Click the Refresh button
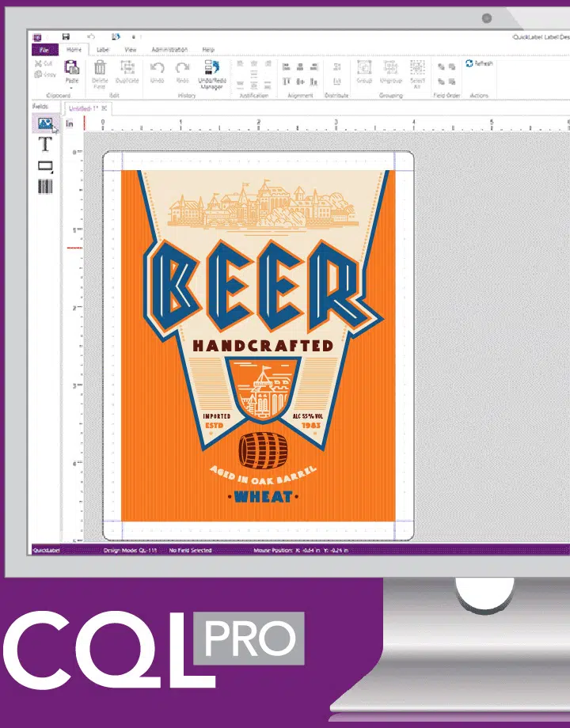 point(479,63)
